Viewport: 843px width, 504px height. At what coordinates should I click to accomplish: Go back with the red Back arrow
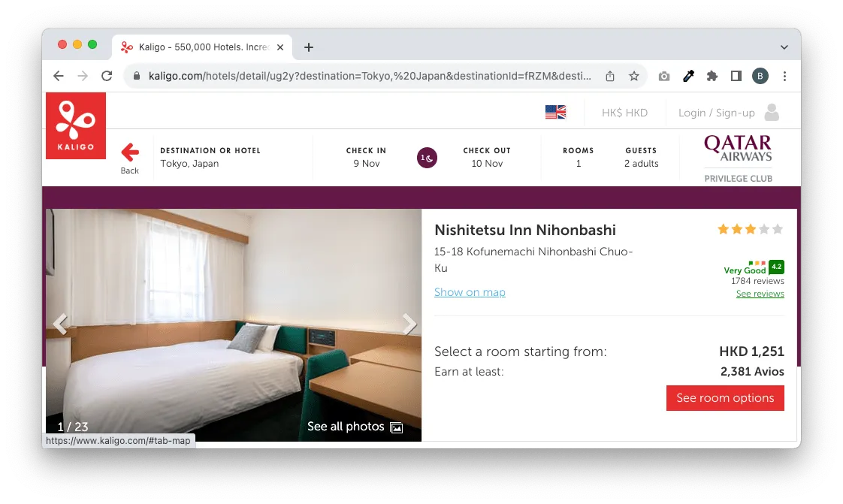tap(129, 158)
